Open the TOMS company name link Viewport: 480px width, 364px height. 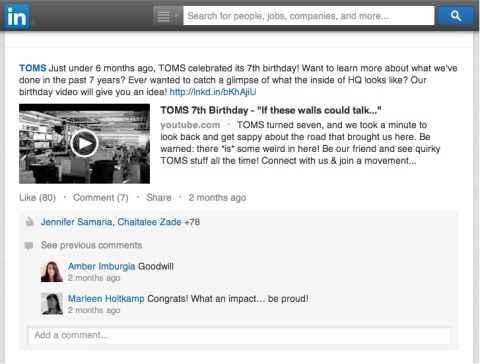point(33,68)
